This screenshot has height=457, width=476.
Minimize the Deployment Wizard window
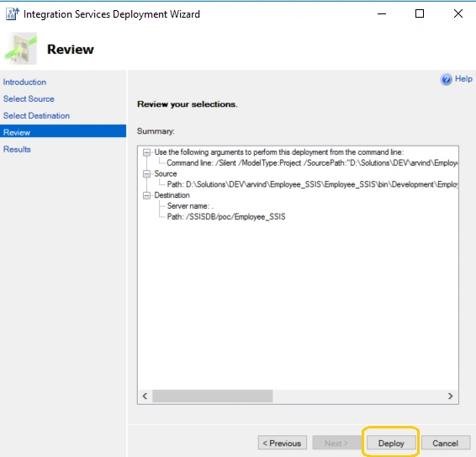pos(382,13)
